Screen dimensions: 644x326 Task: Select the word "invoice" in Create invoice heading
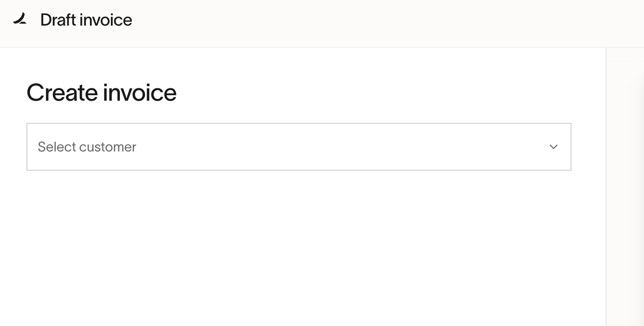click(139, 92)
